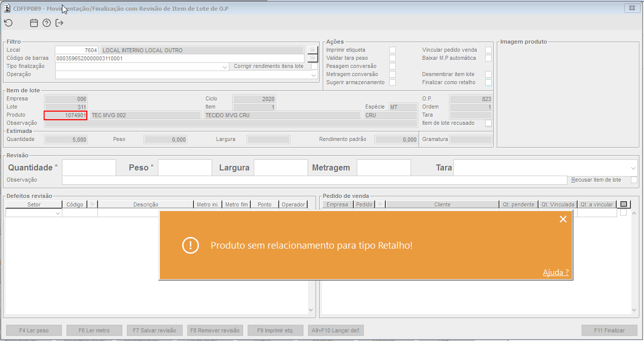
Task: Toggle Corrigir rendimento itens lote checkbox
Action: pos(314,66)
